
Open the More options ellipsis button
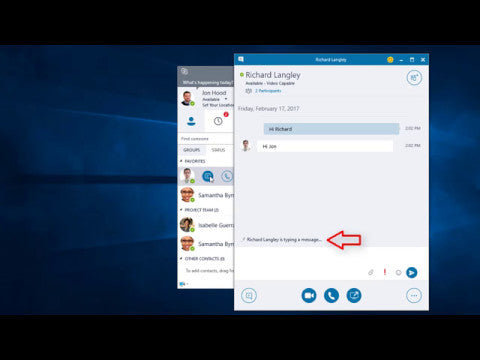[414, 295]
